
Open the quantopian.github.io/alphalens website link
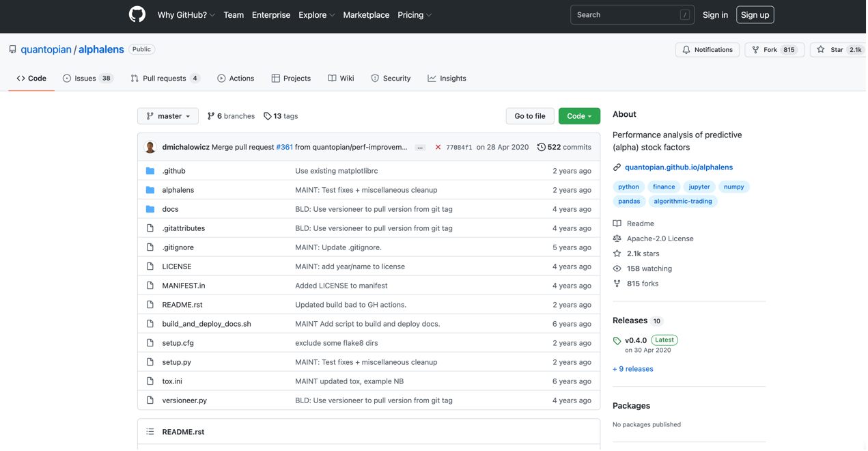(679, 167)
